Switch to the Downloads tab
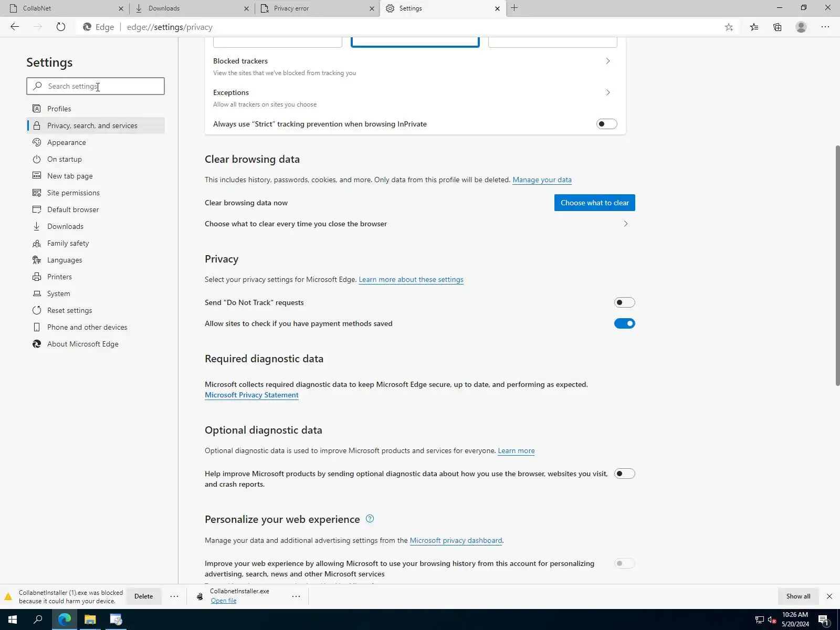The image size is (840, 630). point(191,8)
